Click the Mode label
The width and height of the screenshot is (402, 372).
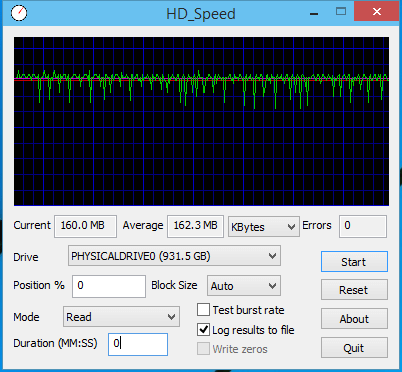[26, 317]
